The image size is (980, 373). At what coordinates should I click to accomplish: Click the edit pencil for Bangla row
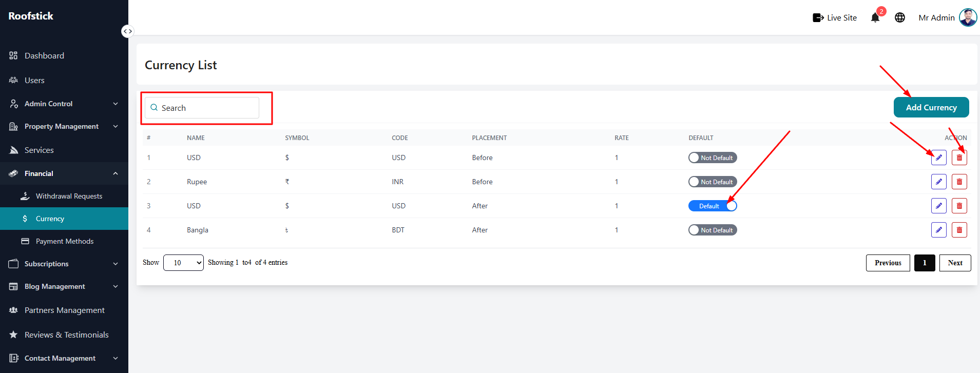click(x=939, y=230)
